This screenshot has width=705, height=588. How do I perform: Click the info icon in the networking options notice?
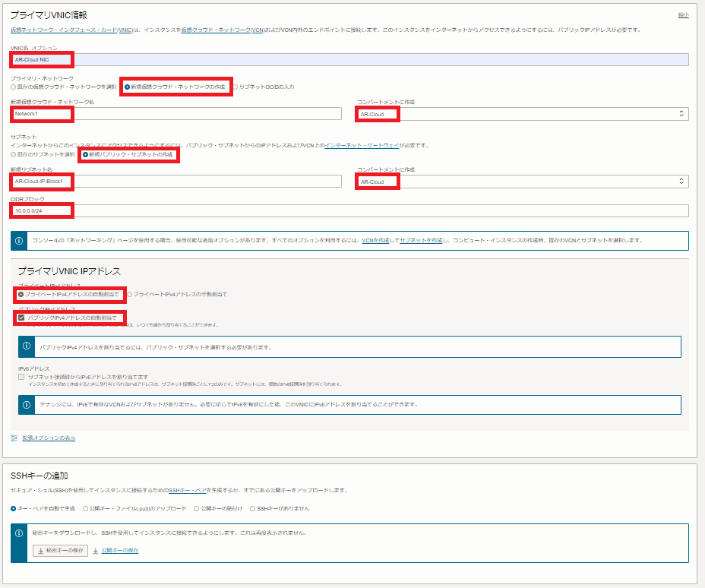19,240
